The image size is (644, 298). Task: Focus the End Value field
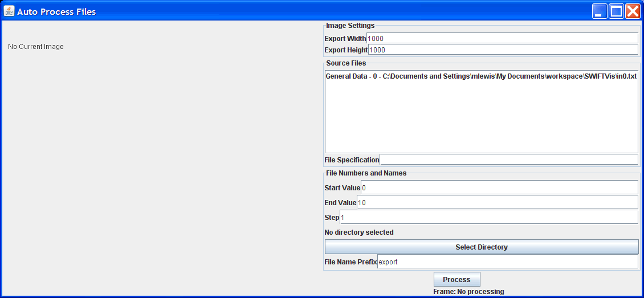pos(498,202)
